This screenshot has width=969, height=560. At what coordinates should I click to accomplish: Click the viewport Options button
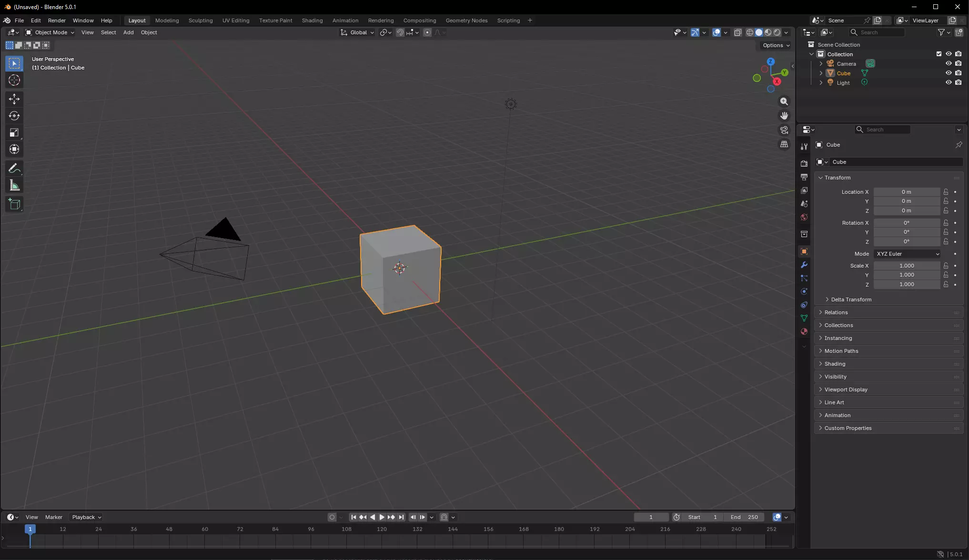click(x=776, y=45)
